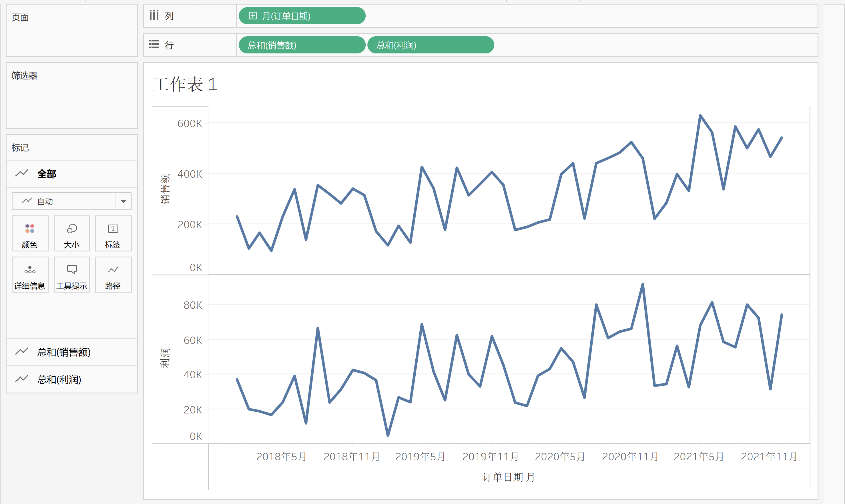Click the 颜色 color marks button
Image resolution: width=845 pixels, height=504 pixels.
click(x=30, y=234)
